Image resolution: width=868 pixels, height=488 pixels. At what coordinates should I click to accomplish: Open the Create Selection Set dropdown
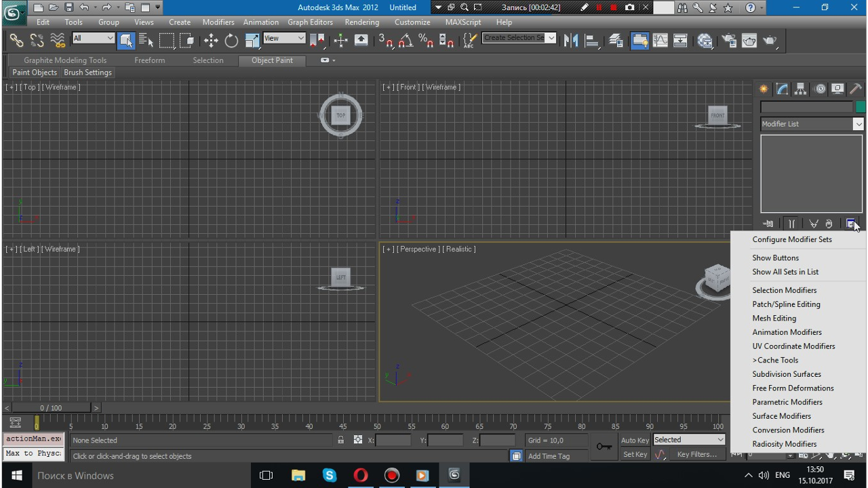tap(551, 38)
